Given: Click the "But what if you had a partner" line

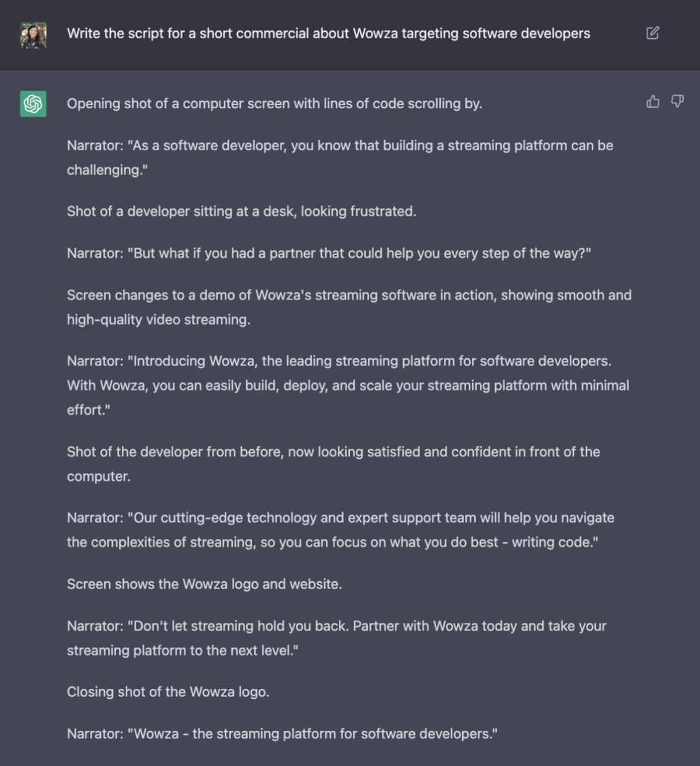Looking at the screenshot, I should 329,253.
